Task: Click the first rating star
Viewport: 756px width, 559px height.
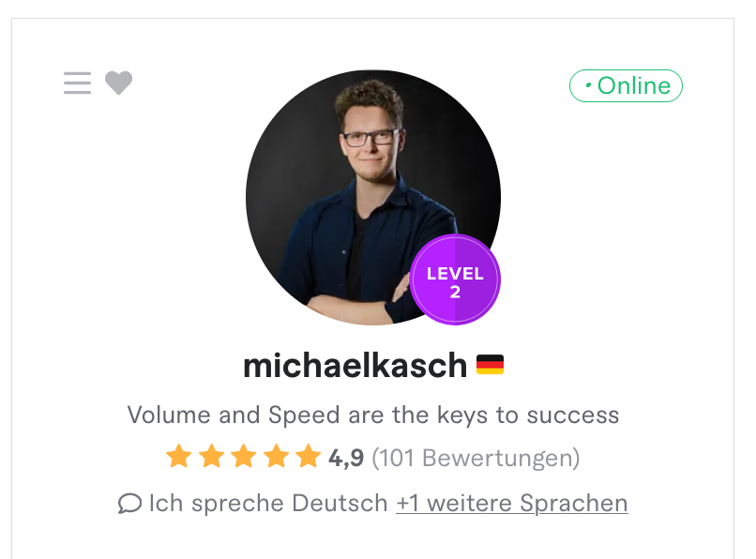Action: 179,456
